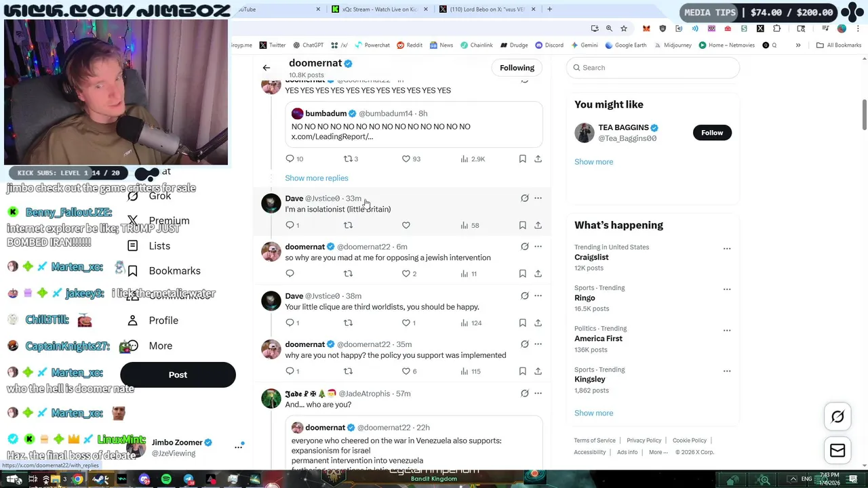Screen dimensions: 868x488
Task: Click the Show more replies link
Action: click(x=317, y=178)
